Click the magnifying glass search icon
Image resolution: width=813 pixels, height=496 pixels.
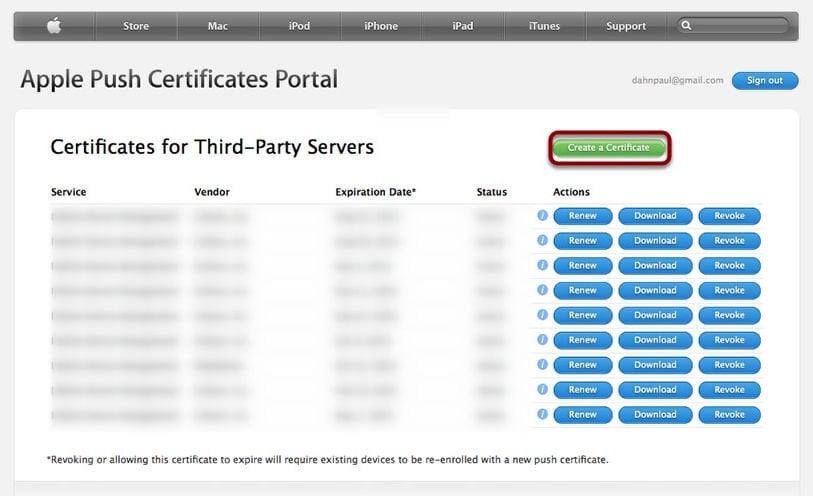point(686,25)
